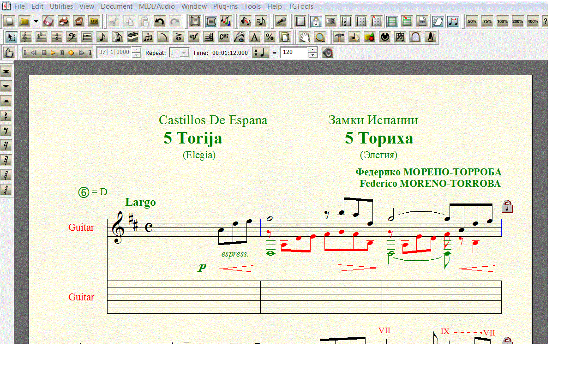Click the record button in playback controls
Viewport: 588px width, 377px height.
coord(71,53)
